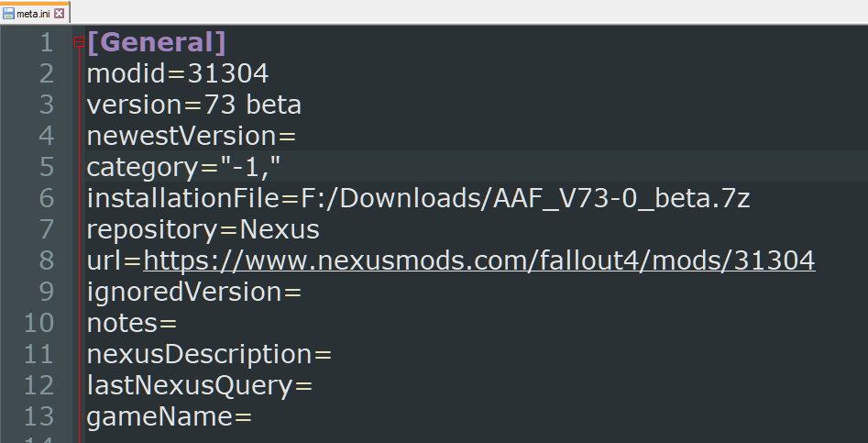
Task: Place cursor in the [General] header text
Action: pyautogui.click(x=157, y=42)
